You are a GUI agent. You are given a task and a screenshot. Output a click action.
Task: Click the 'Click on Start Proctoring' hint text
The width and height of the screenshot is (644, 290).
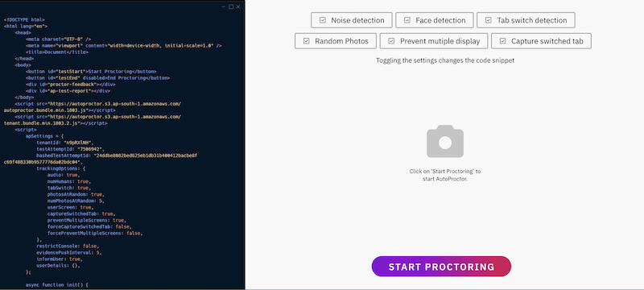coord(445,175)
